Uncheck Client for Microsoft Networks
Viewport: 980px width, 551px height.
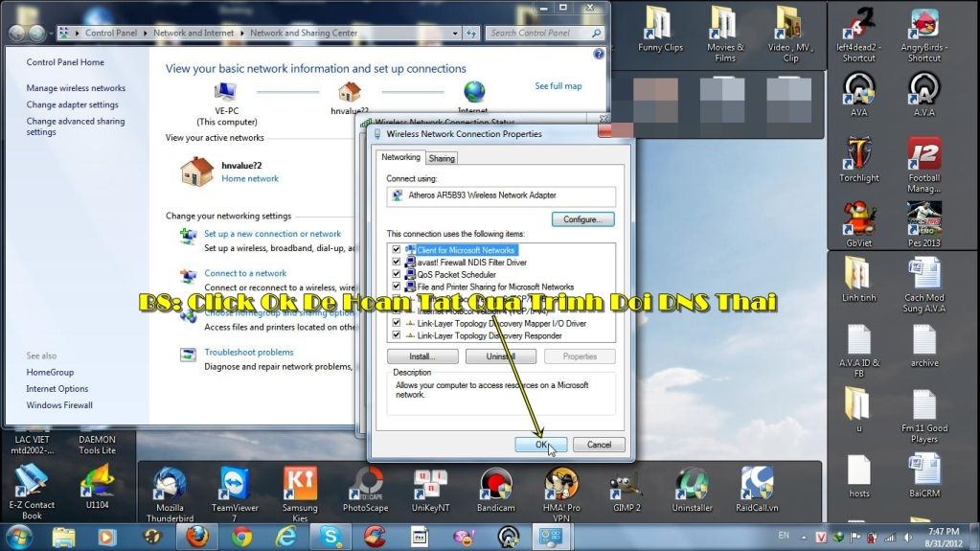point(397,250)
